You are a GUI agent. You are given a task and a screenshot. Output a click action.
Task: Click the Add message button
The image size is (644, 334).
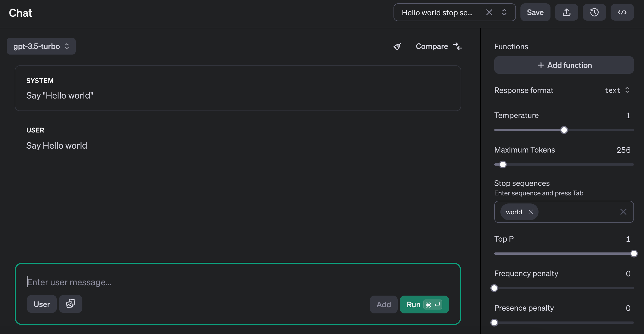point(383,304)
